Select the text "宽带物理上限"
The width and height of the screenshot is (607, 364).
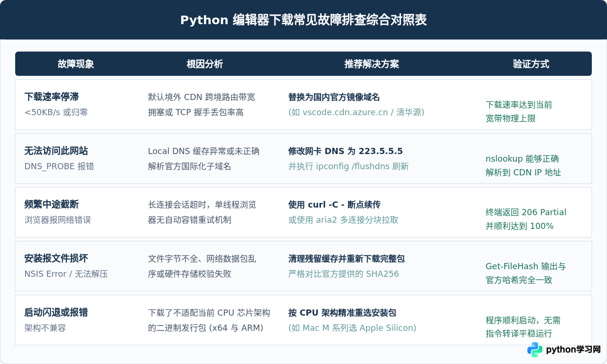511,118
